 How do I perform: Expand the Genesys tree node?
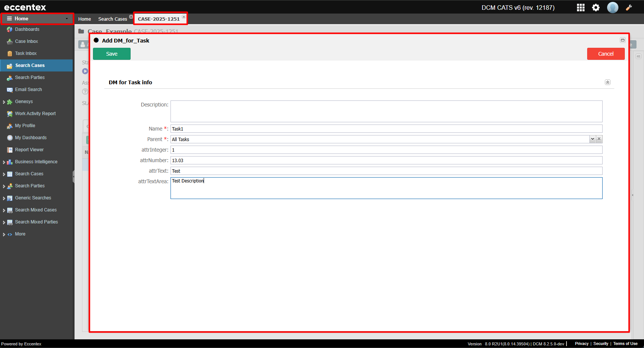point(4,102)
